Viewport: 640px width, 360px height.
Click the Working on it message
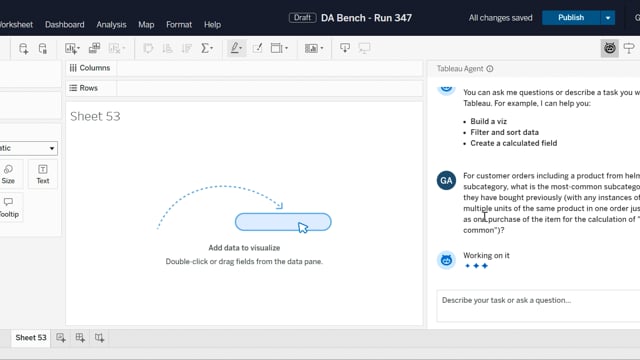pos(486,256)
